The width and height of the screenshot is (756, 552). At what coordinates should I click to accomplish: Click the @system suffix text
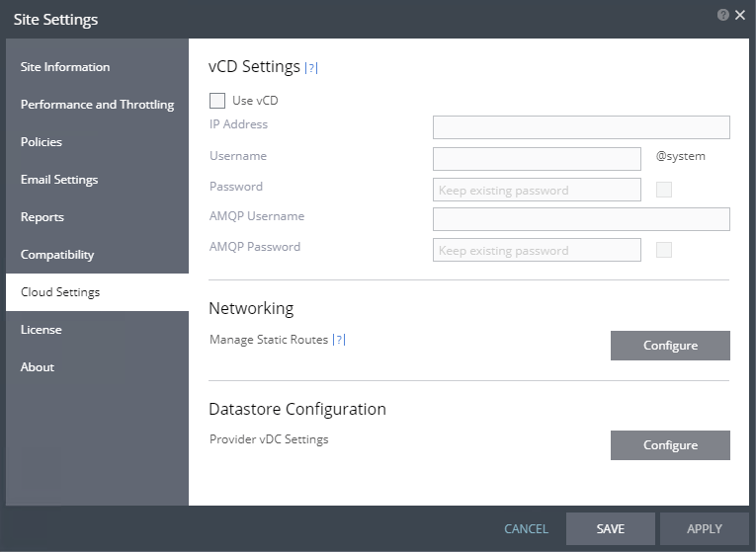(680, 156)
